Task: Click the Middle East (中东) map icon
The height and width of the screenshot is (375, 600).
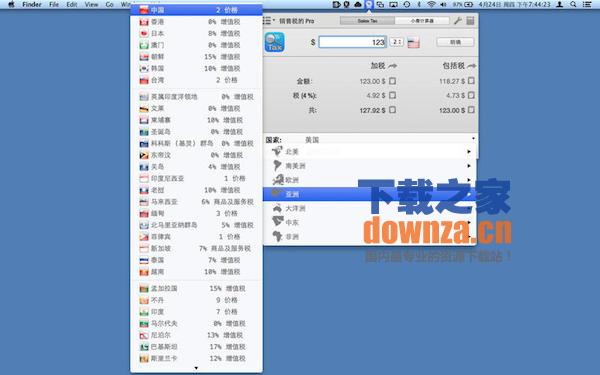Action: tap(277, 222)
